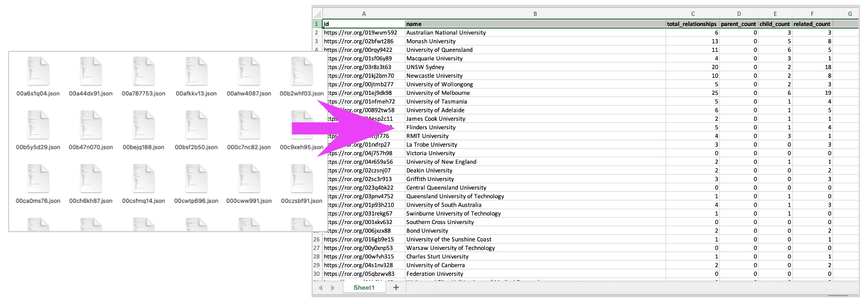868x304 pixels.
Task: Click the total_relationships header cell
Action: [x=692, y=24]
